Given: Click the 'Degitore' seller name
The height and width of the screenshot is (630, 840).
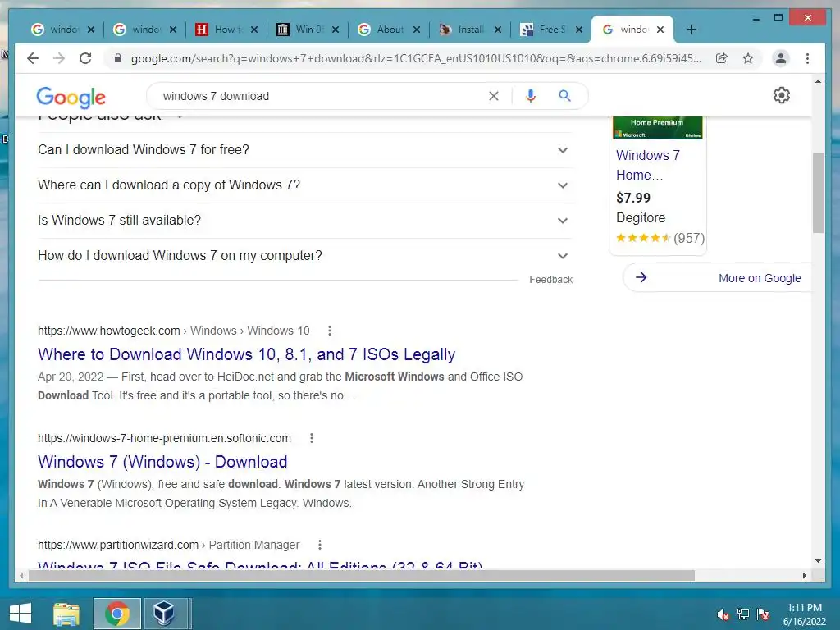Looking at the screenshot, I should tap(641, 218).
